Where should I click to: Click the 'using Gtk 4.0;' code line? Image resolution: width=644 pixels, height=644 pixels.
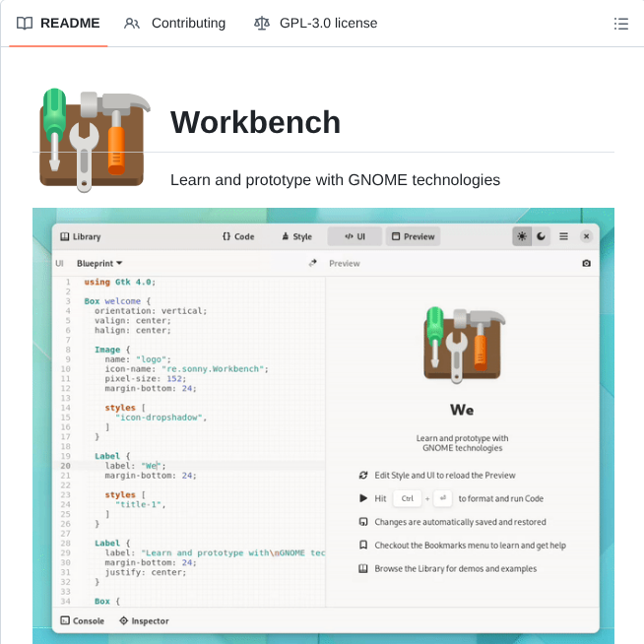click(x=119, y=283)
